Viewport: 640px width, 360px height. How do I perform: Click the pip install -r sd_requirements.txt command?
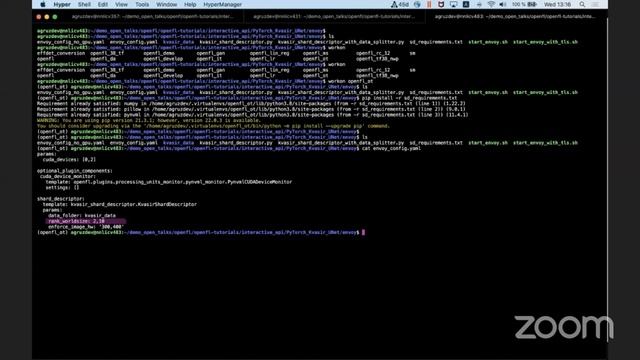[409, 98]
